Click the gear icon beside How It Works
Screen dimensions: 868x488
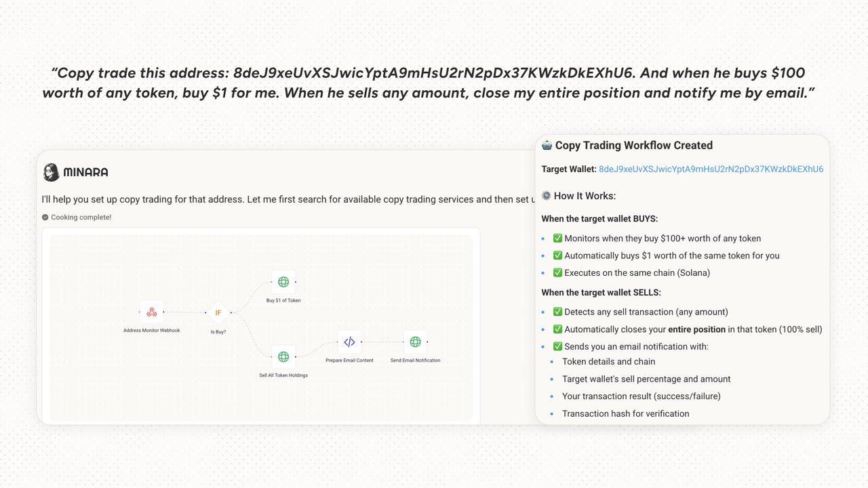[x=547, y=196]
